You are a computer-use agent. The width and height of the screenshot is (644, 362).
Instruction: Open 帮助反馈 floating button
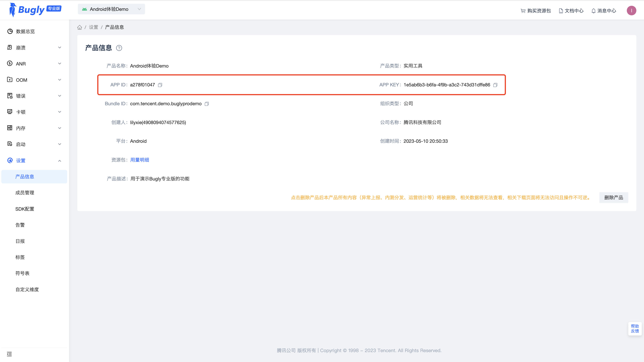click(x=635, y=329)
